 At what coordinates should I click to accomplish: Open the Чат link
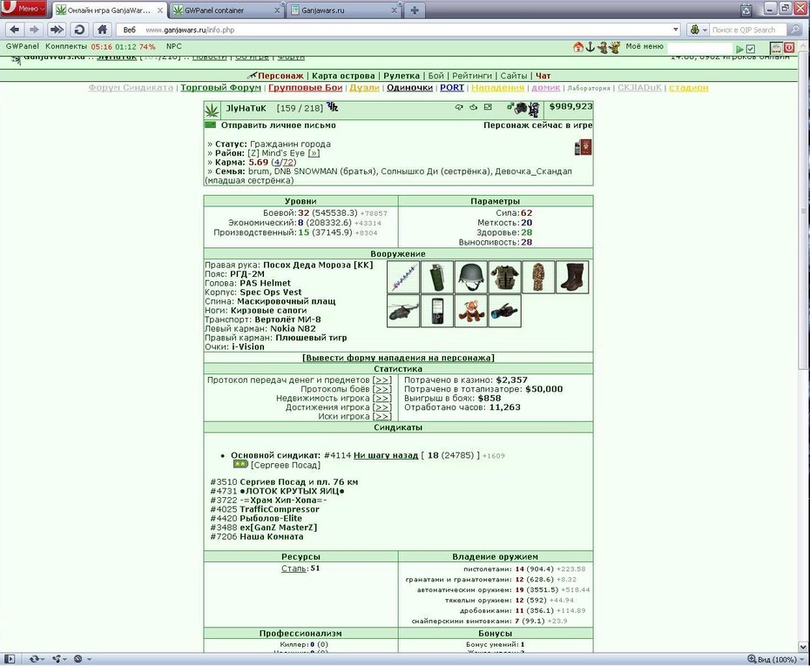pyautogui.click(x=543, y=76)
